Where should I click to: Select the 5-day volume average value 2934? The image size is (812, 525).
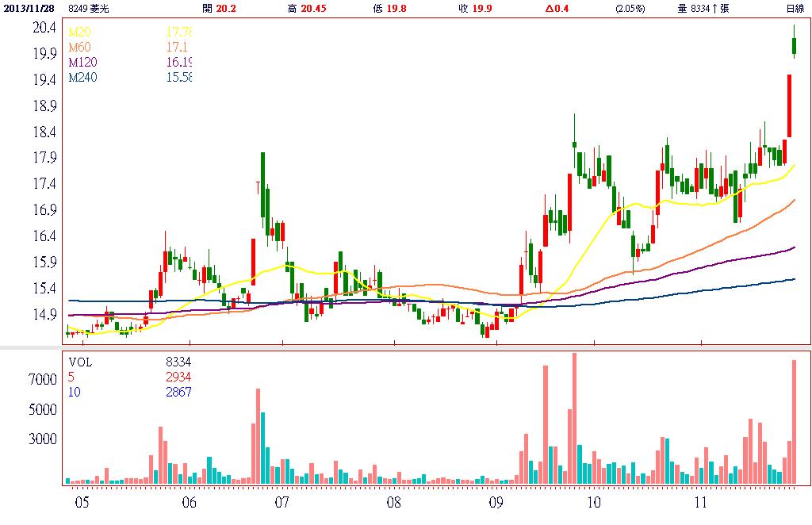[x=178, y=377]
